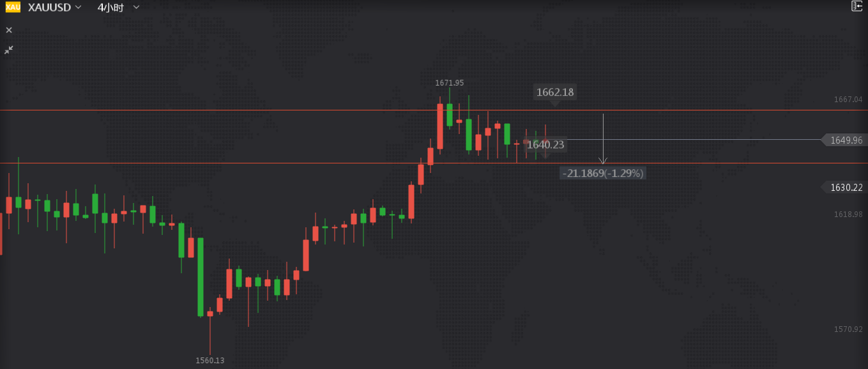This screenshot has height=369, width=868.
Task: Click the -21.1869(-1.29%) measurement result
Action: pos(603,173)
